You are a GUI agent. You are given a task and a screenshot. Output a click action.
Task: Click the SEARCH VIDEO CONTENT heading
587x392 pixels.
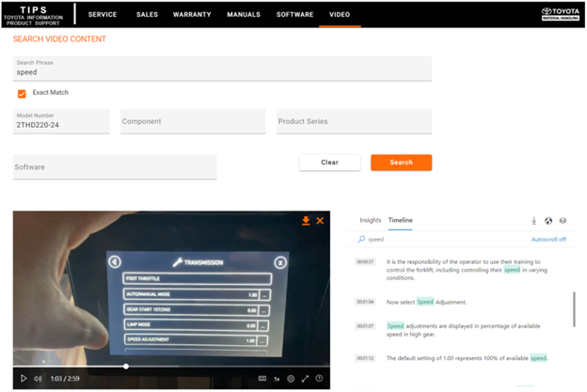[x=59, y=39]
